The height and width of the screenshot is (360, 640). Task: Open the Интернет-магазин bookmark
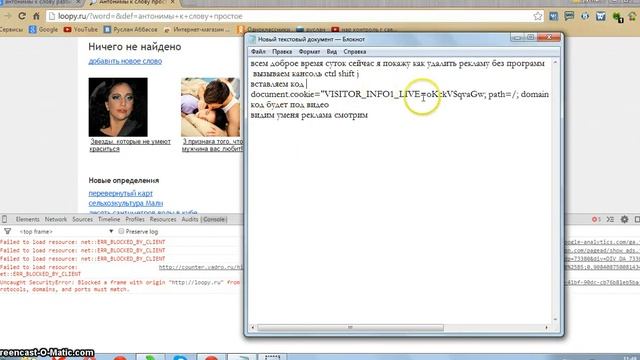coord(197,29)
